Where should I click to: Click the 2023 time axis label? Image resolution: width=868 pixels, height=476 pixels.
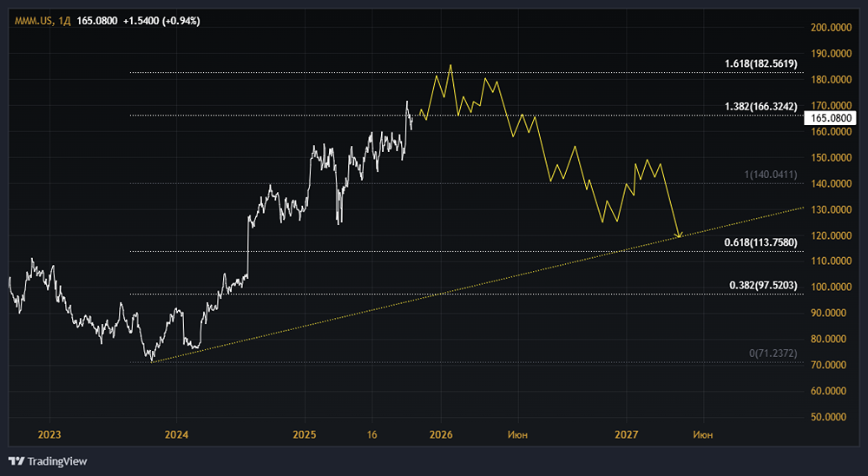click(49, 434)
